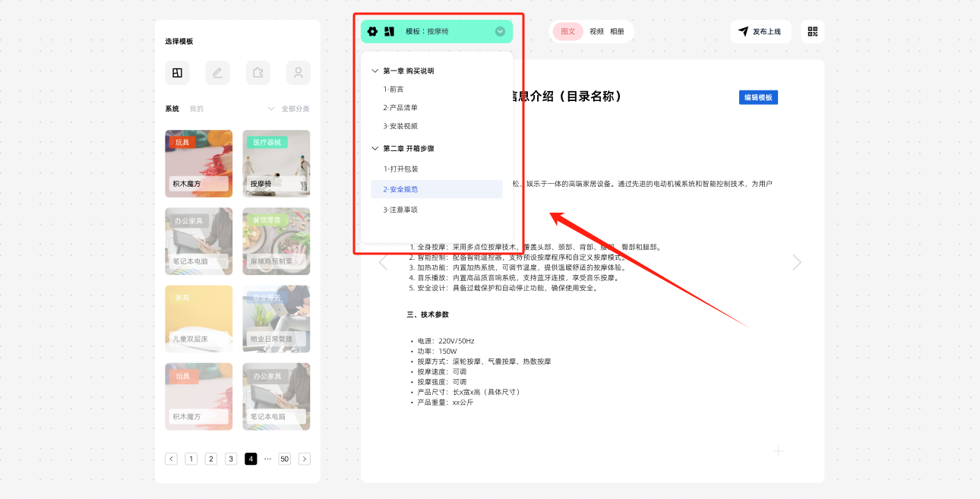Click the 发布上线 publish button
The width and height of the screenshot is (980, 499).
pyautogui.click(x=760, y=32)
